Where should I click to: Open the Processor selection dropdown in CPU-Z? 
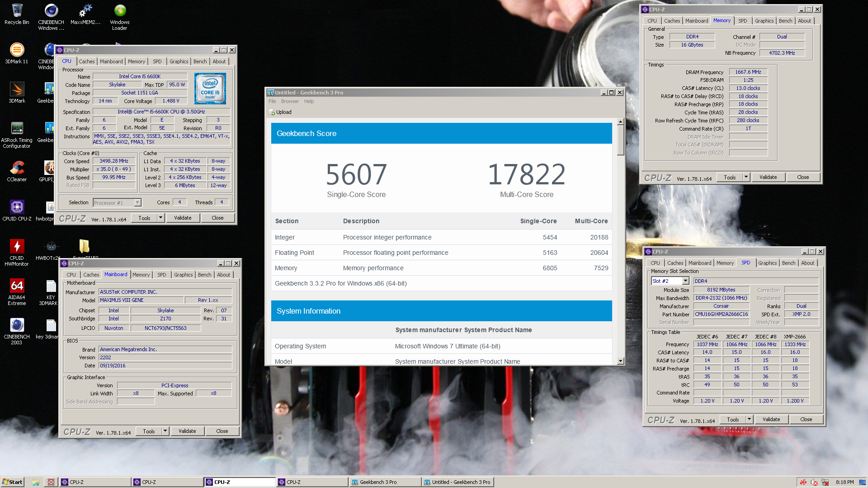(x=117, y=202)
